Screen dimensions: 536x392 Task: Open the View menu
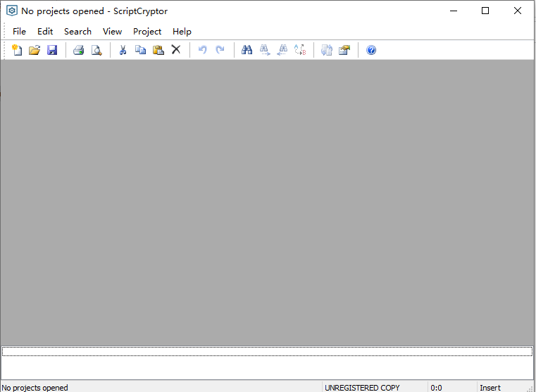point(112,31)
